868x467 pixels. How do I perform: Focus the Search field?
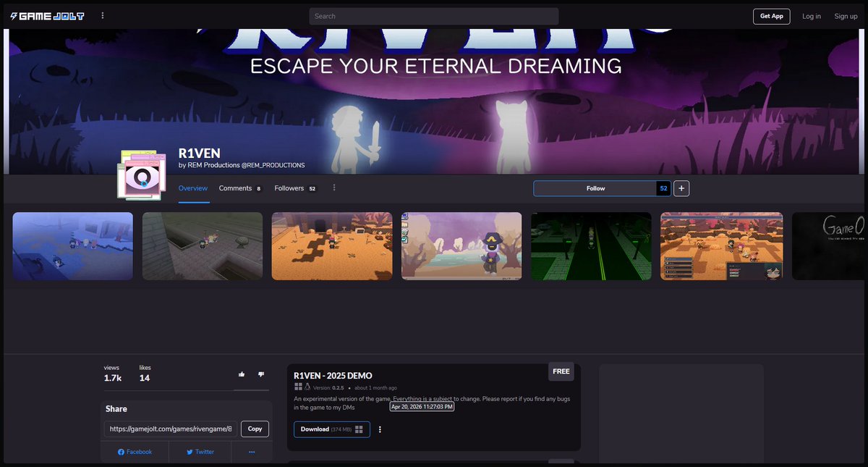pyautogui.click(x=434, y=16)
